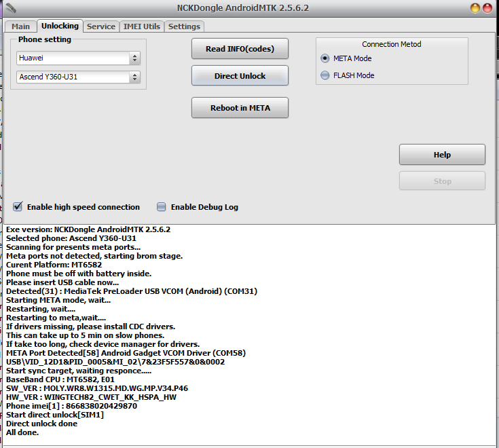Go to the IMEI Utils tab
The width and height of the screenshot is (499, 448).
142,26
